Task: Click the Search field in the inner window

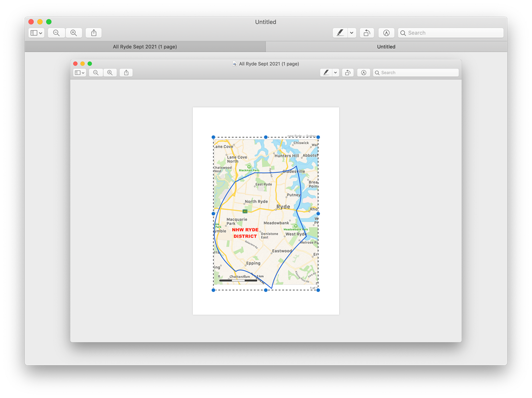Action: [x=416, y=72]
